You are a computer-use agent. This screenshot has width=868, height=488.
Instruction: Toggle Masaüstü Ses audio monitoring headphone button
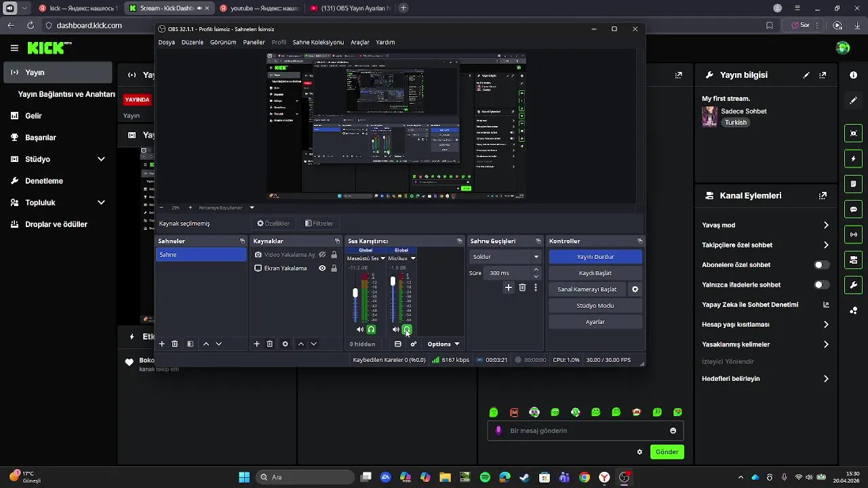pos(371,329)
